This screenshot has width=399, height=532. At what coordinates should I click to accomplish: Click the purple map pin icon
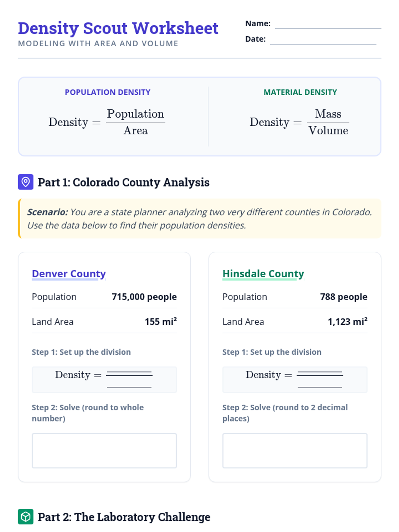(x=26, y=182)
